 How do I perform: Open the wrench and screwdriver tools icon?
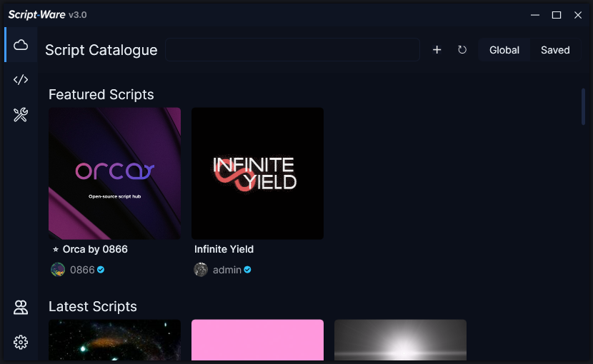(x=21, y=115)
